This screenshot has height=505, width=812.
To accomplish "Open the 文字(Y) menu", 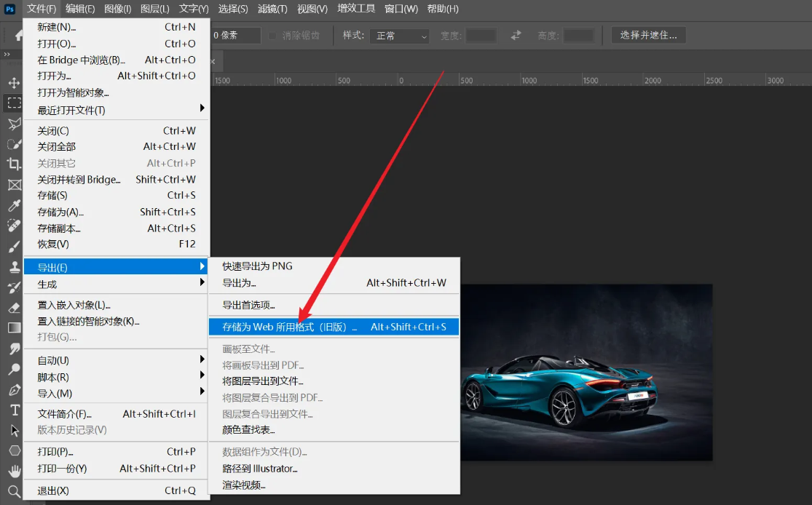I will coord(194,9).
